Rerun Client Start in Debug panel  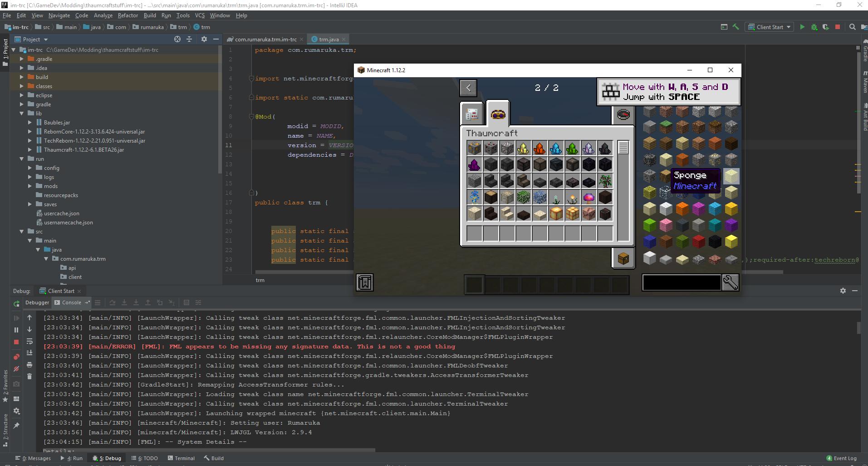coord(16,303)
